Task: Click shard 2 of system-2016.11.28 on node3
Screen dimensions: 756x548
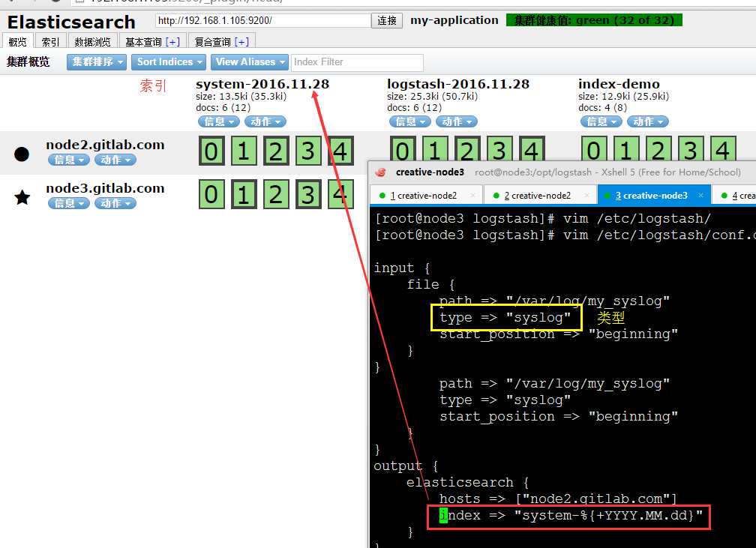Action: (x=276, y=194)
